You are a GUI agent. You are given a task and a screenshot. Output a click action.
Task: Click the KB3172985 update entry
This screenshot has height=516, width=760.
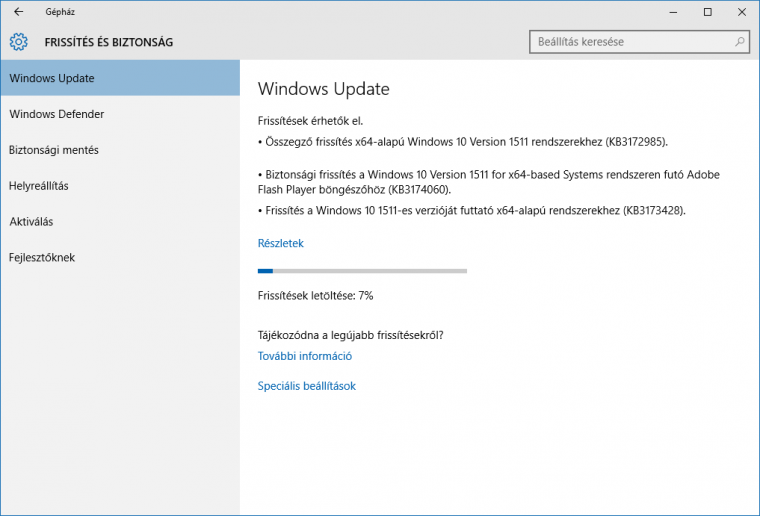463,142
